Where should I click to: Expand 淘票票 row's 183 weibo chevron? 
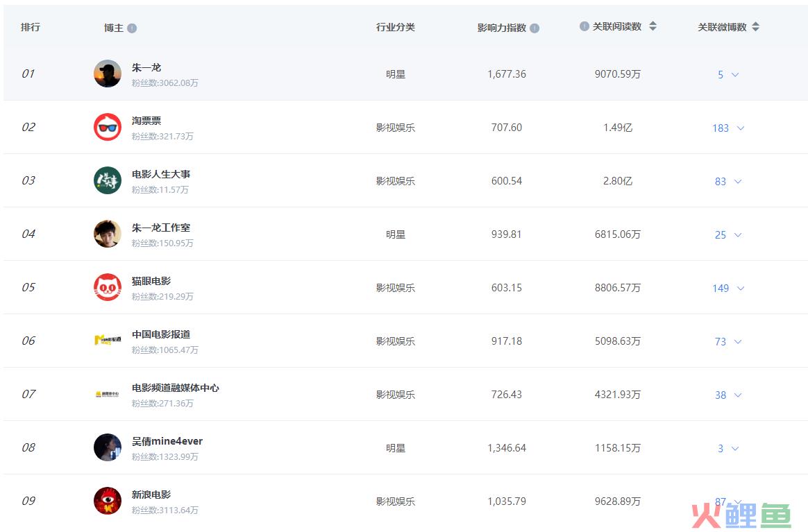pyautogui.click(x=741, y=128)
